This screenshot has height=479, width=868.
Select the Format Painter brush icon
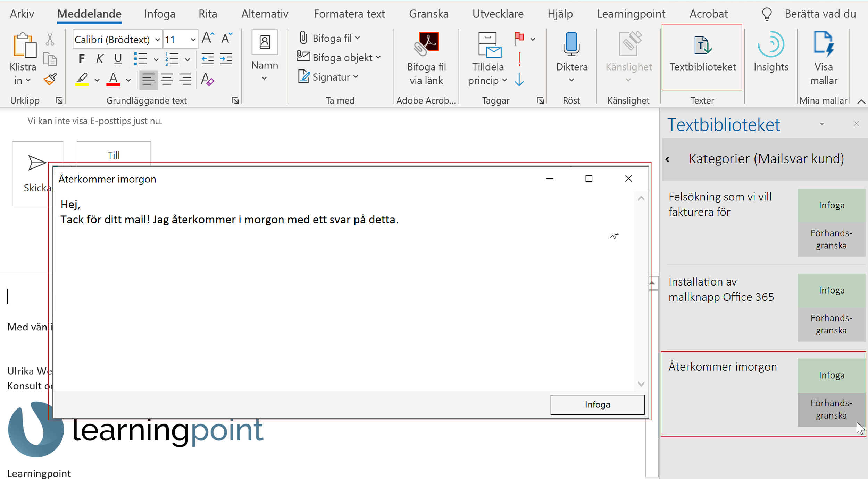click(50, 80)
